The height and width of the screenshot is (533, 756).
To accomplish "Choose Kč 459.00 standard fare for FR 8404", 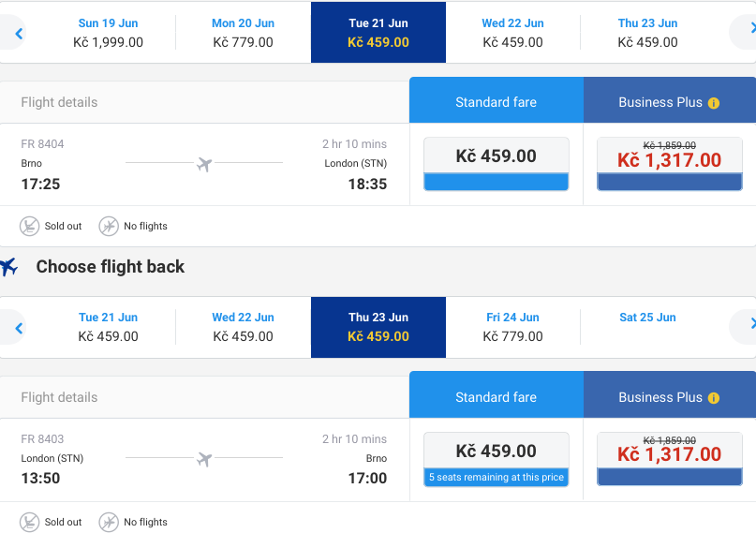I will (497, 164).
